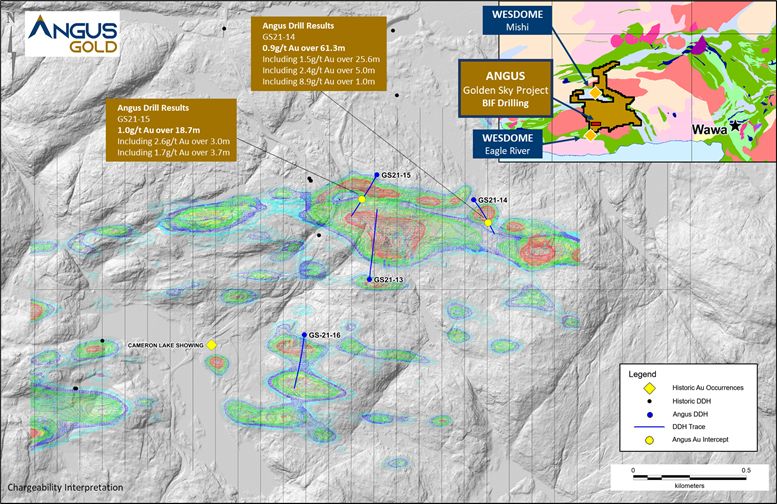Click the inset regional geology map
This screenshot has width=777, height=504.
(637, 81)
